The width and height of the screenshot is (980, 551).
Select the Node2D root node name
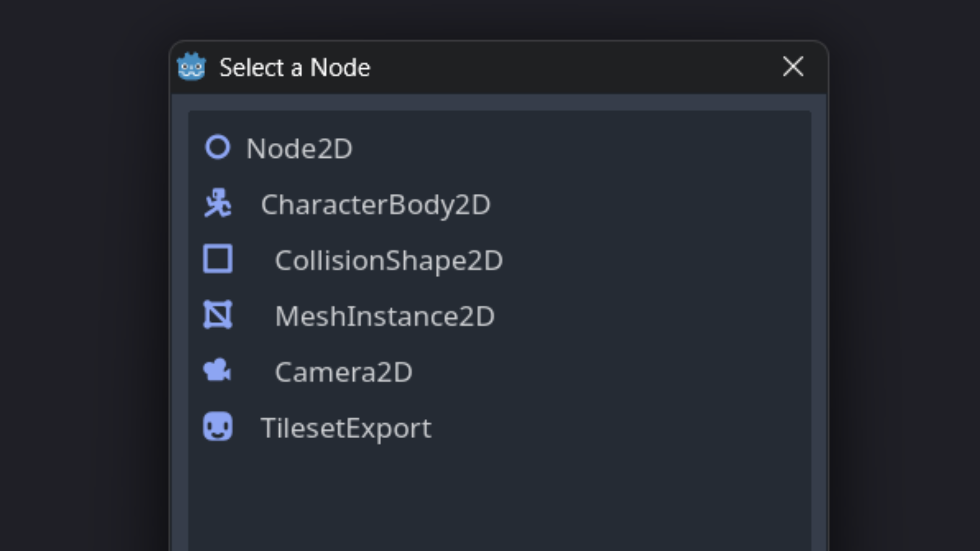click(x=299, y=148)
